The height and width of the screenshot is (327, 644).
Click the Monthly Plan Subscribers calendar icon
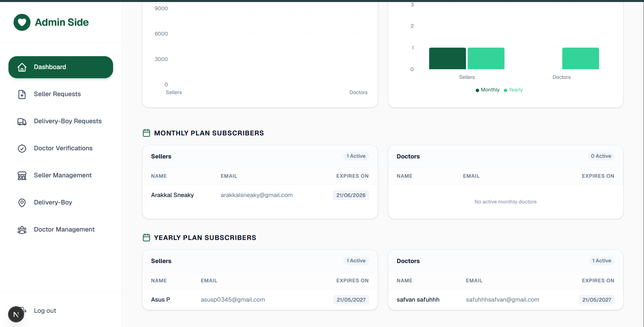146,133
